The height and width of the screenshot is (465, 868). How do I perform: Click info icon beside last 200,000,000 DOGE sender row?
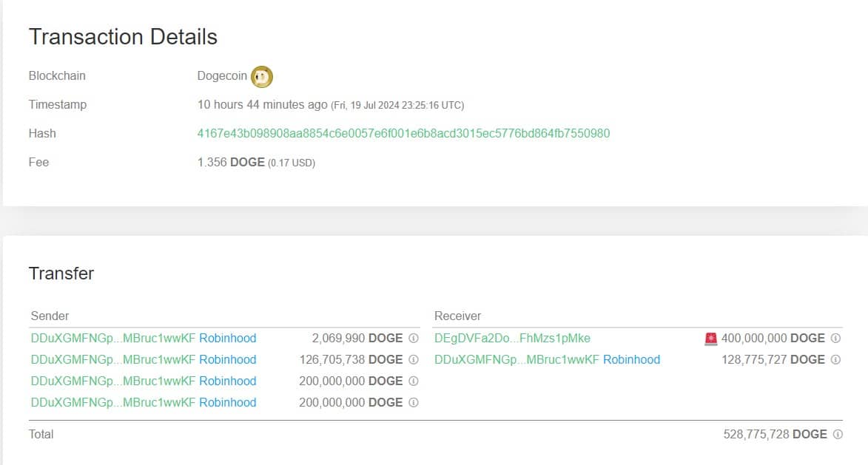pyautogui.click(x=414, y=403)
